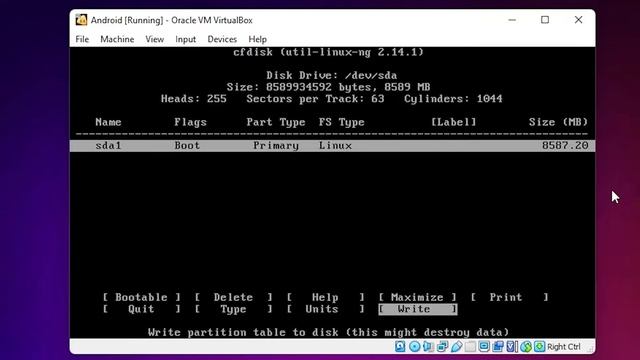Click the VirtualBox app icon in title bar
Screen dimensions: 640x360
(81, 20)
